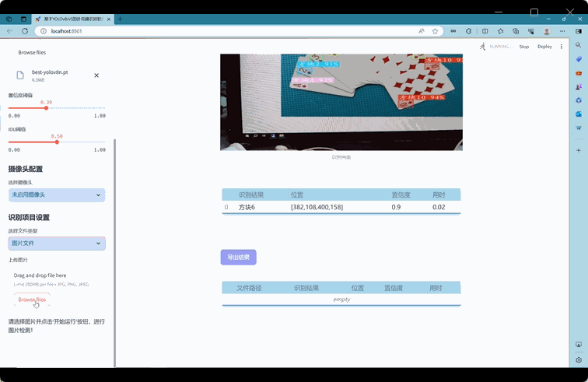
Task: Open Edge sidebar settings gear
Action: pyautogui.click(x=578, y=360)
